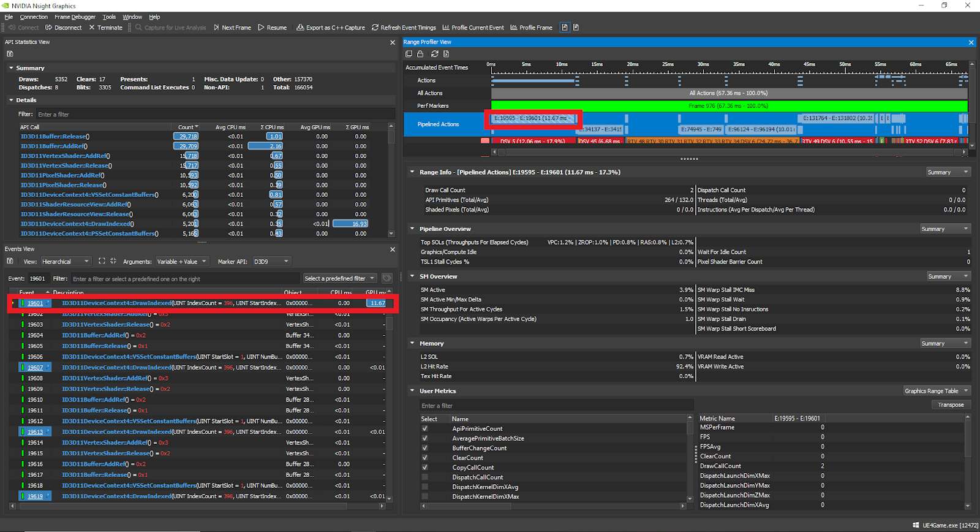Click the Transpose button
The height and width of the screenshot is (532, 980).
[x=951, y=405]
